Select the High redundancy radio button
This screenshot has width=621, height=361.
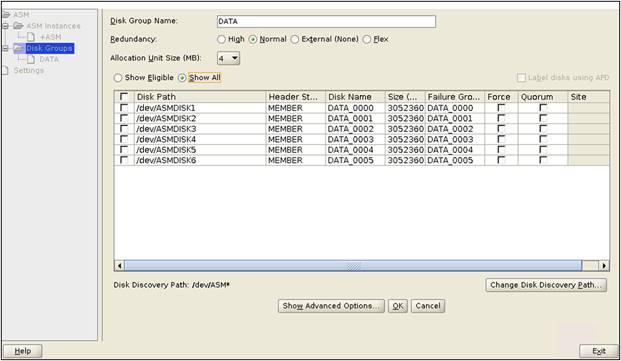(x=221, y=39)
